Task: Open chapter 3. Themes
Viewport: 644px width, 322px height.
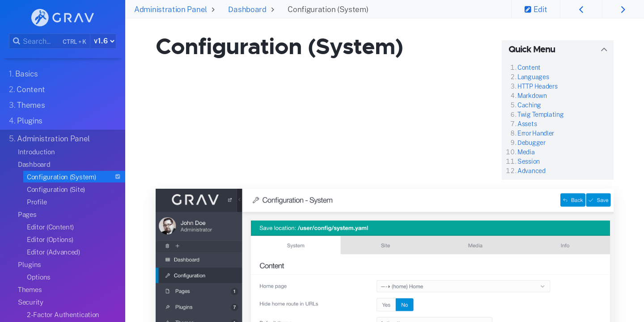Action: coord(27,105)
